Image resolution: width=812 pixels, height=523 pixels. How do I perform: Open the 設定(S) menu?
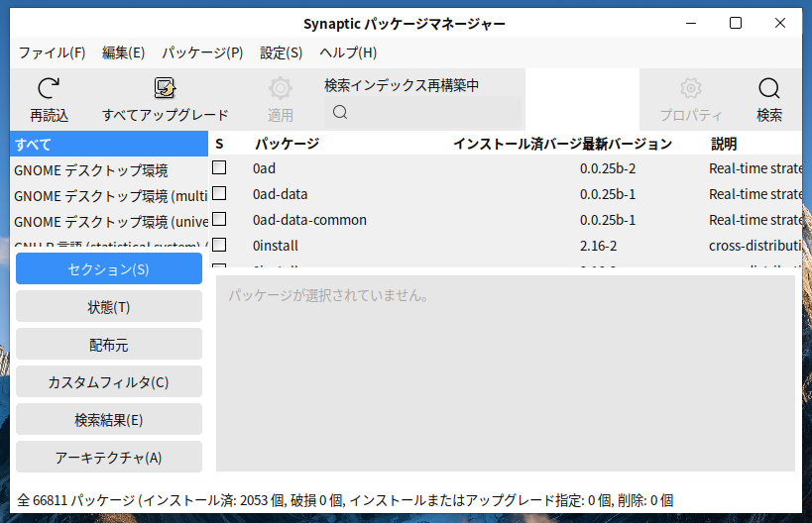[282, 52]
